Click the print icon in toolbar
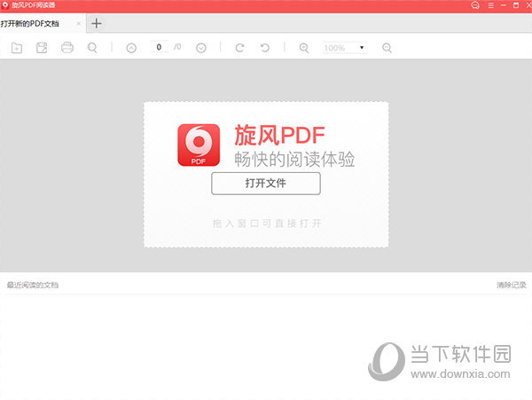Viewport: 532px width, 400px height. point(67,48)
